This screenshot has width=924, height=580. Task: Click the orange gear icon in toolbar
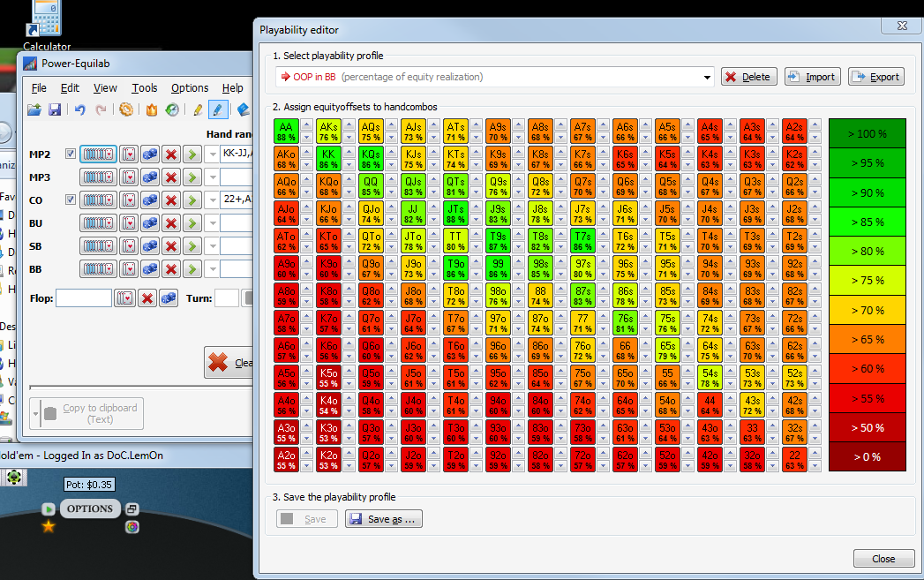click(126, 109)
